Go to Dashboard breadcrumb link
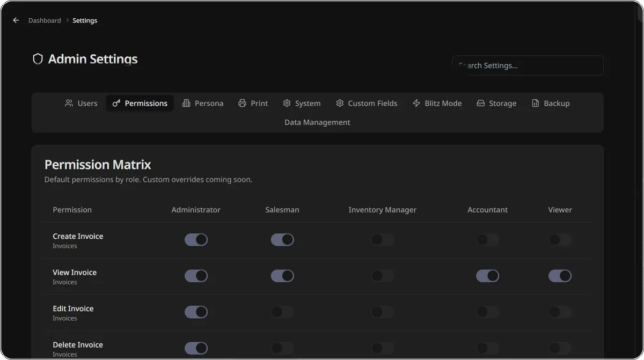 click(x=45, y=20)
